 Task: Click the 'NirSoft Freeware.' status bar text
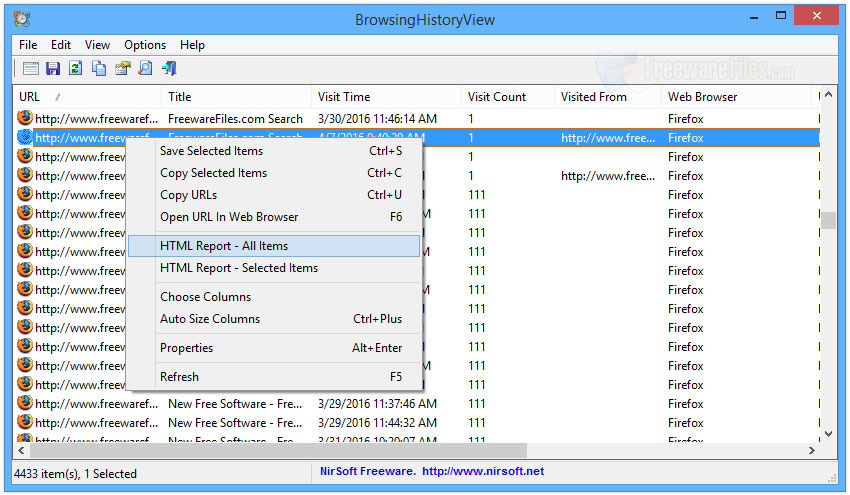pyautogui.click(x=368, y=471)
